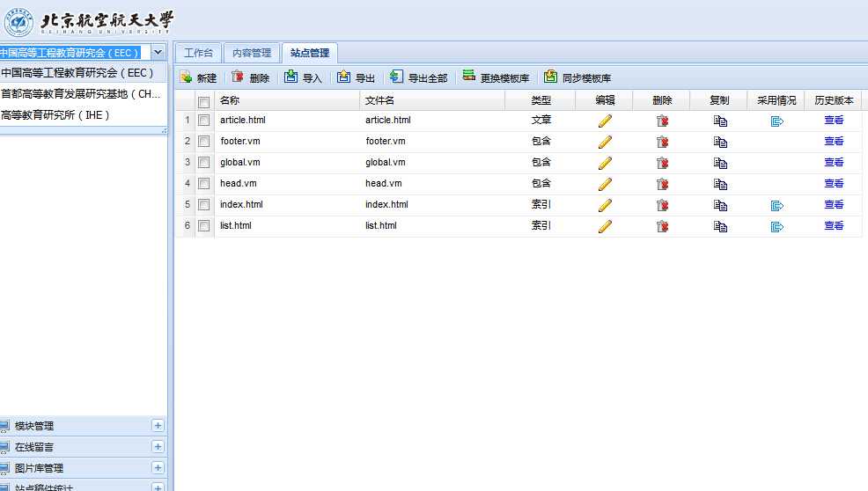Copy article.html using its copy icon

point(719,121)
